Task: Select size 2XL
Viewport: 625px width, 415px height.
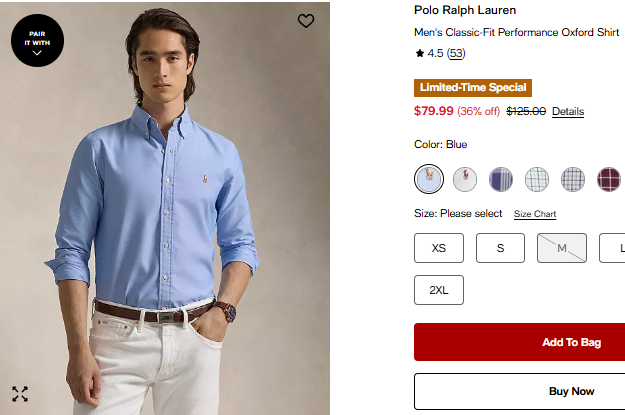Action: (439, 290)
